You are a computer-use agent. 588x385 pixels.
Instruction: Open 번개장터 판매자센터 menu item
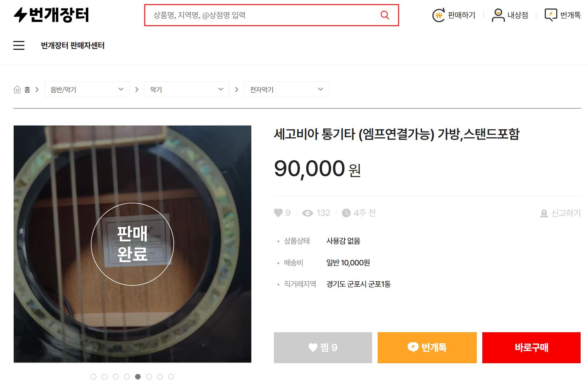pyautogui.click(x=73, y=45)
